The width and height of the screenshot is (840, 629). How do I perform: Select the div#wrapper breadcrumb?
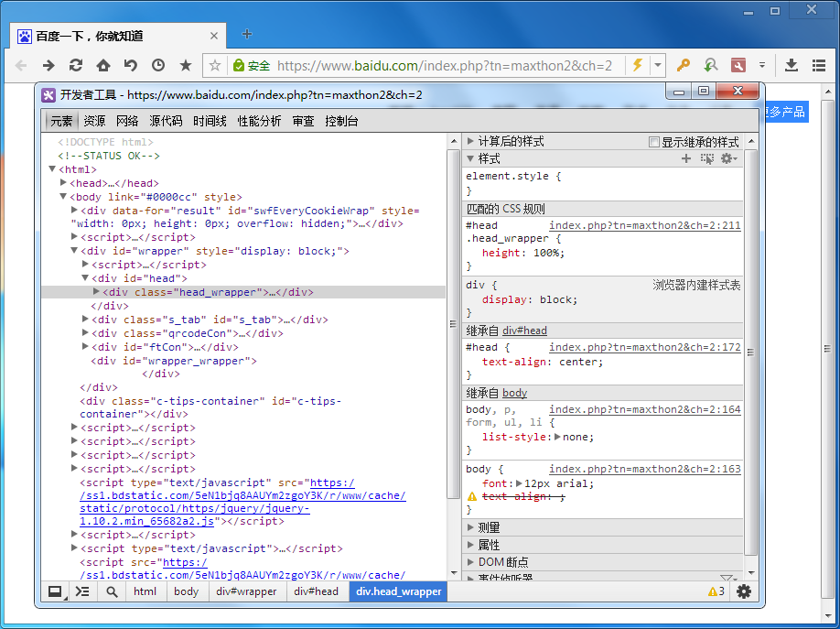tap(246, 591)
